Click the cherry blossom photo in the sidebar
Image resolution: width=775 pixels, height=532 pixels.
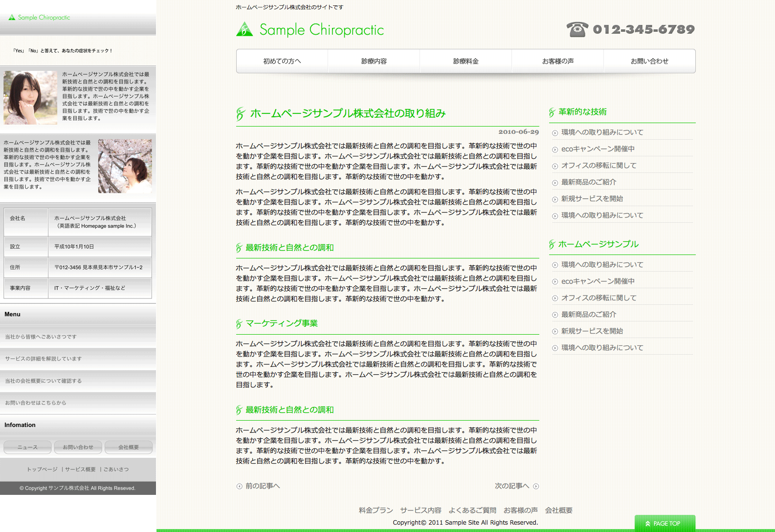125,166
